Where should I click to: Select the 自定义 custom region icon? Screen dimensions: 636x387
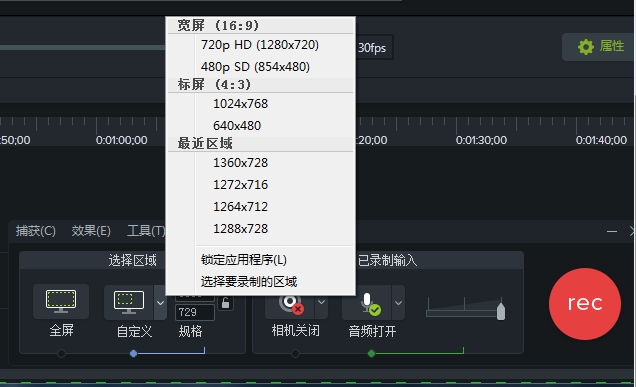[x=129, y=303]
